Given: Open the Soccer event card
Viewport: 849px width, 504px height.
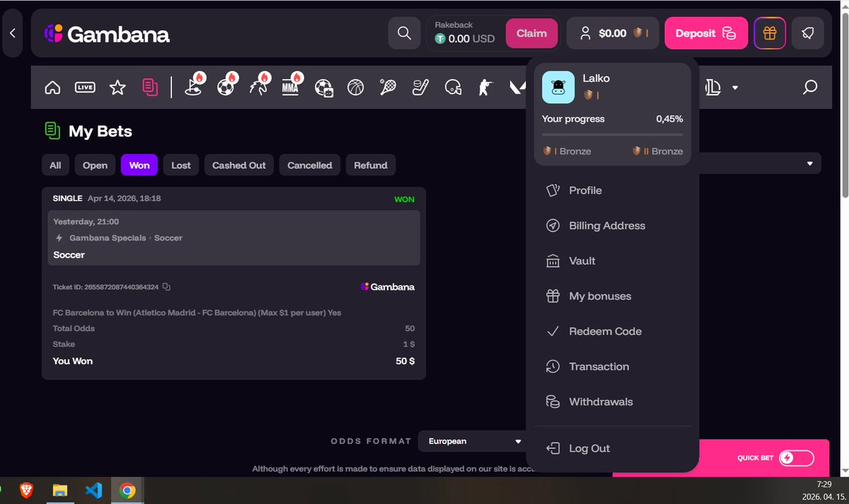Looking at the screenshot, I should tap(233, 238).
